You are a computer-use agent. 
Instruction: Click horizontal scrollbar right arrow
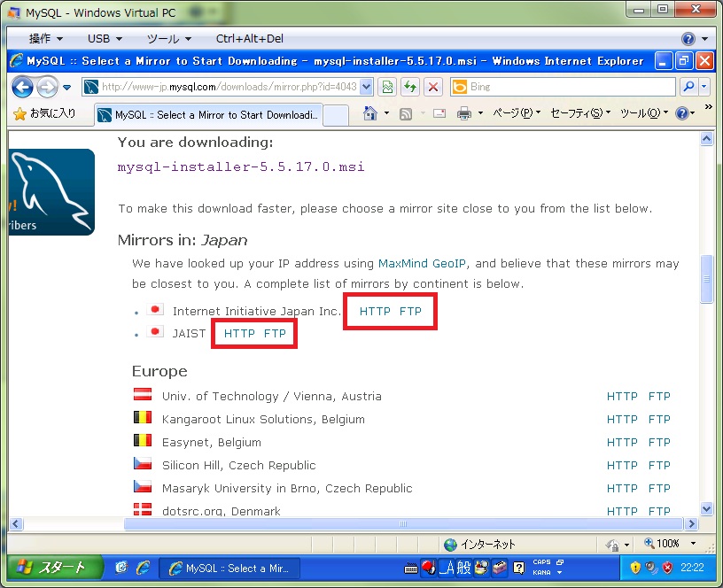coord(691,524)
